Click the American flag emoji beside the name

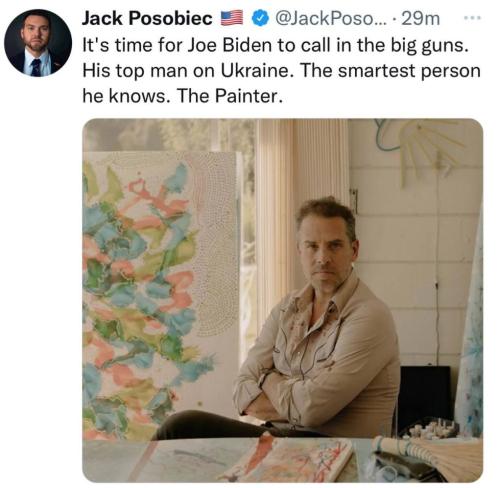(232, 18)
